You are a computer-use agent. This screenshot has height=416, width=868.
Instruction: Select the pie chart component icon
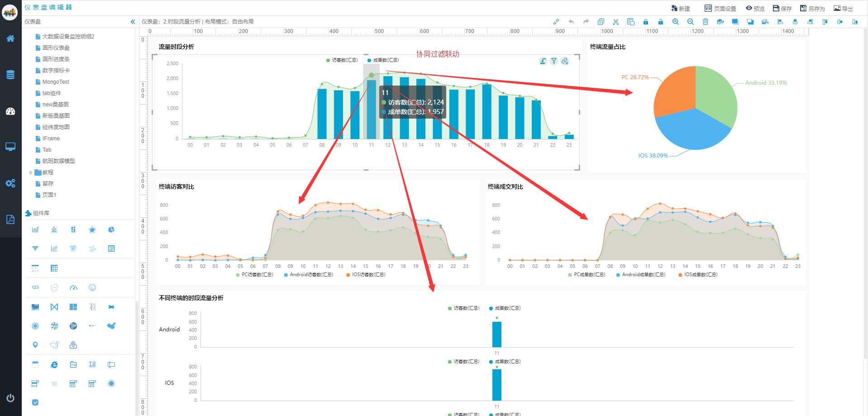[111, 230]
